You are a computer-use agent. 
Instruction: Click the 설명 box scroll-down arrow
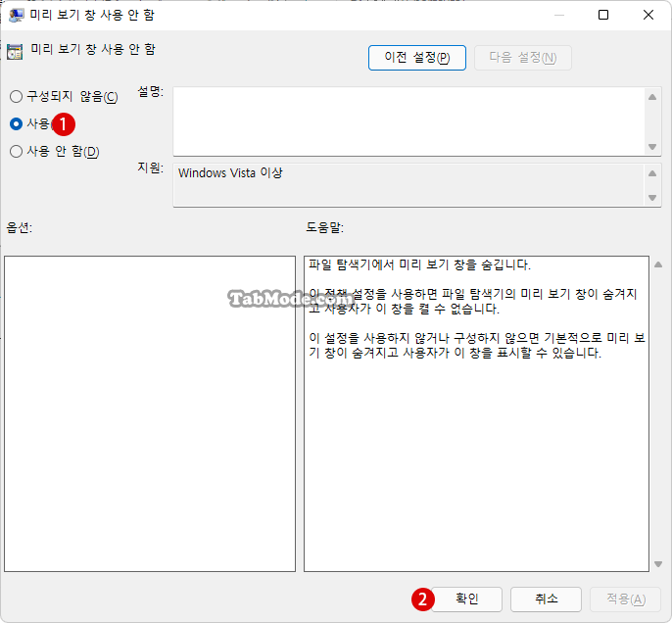[652, 147]
